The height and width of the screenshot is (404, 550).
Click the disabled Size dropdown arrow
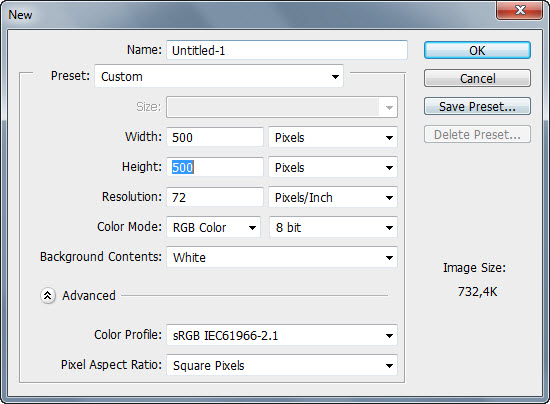coord(389,107)
